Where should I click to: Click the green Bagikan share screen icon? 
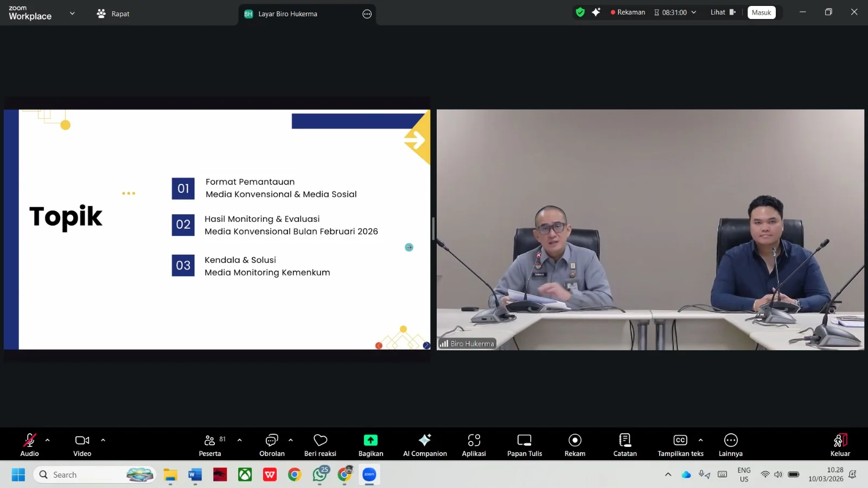[371, 440]
